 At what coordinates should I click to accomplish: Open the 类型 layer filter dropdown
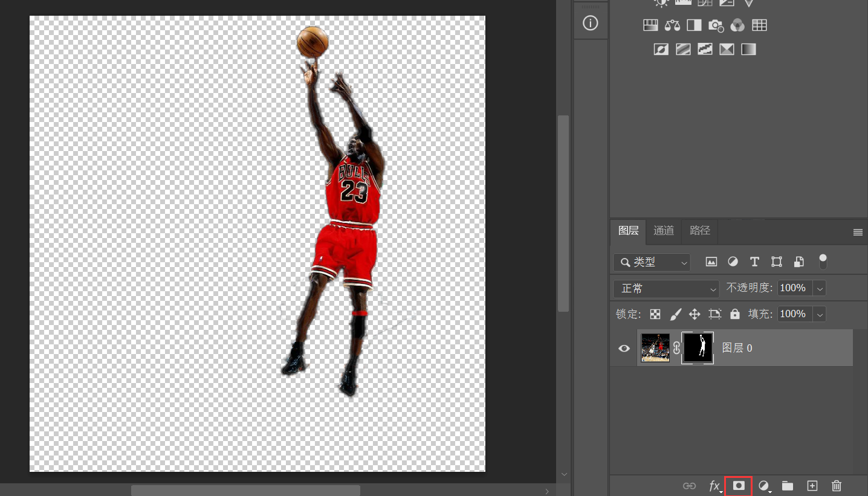(x=652, y=262)
